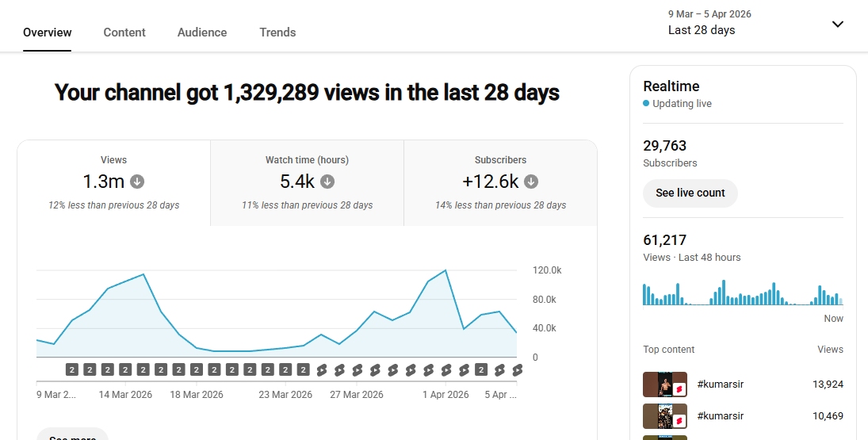Click the lone "2" marker between the Shorts markers
This screenshot has width=868, height=440.
[x=481, y=369]
